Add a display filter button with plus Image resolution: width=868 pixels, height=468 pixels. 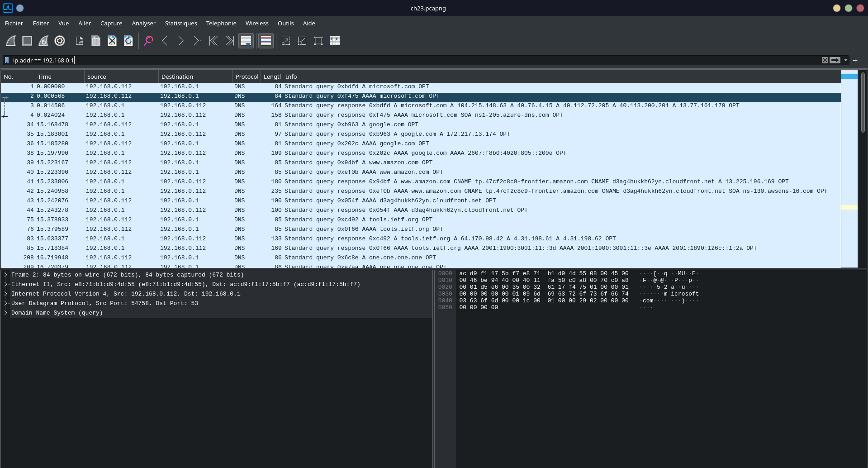click(x=855, y=60)
